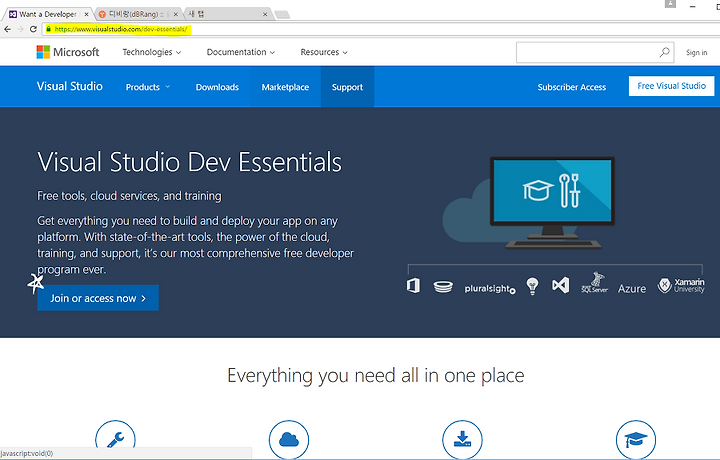
Task: Click the Microsoft logo
Action: (68, 52)
